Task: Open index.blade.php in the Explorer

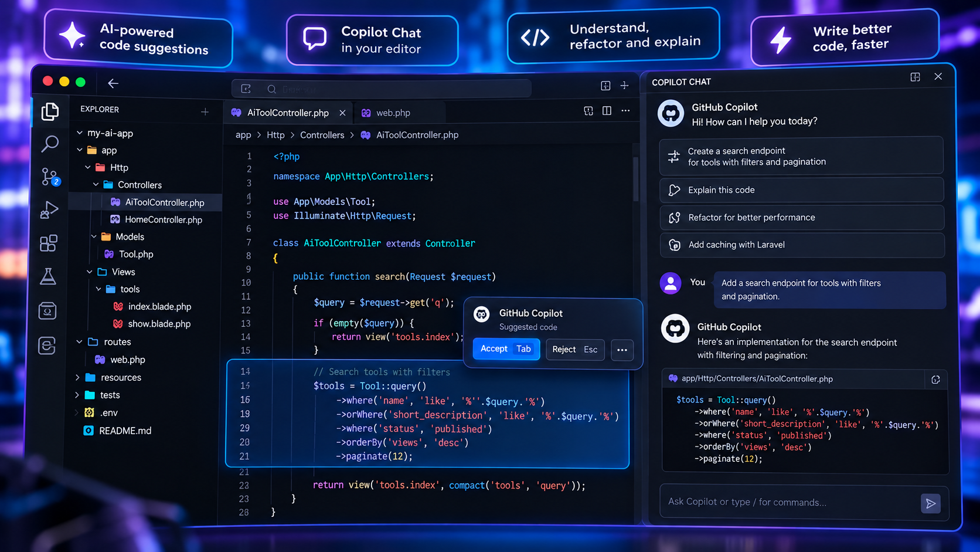Action: coord(152,306)
